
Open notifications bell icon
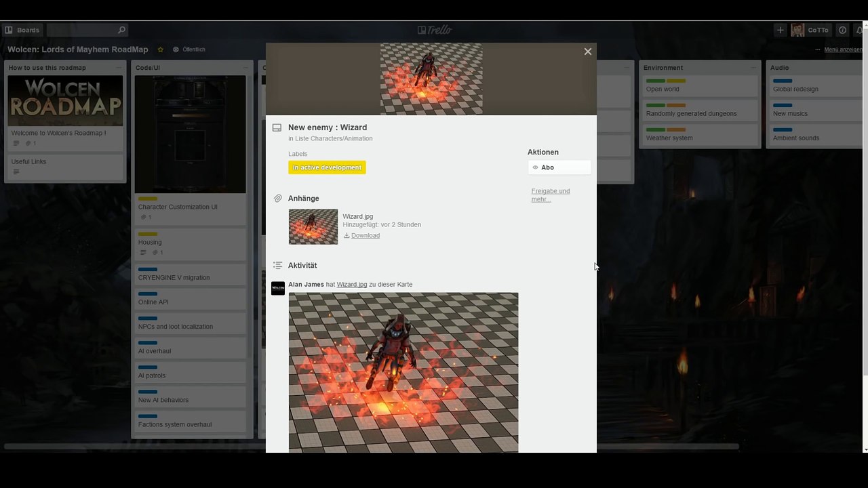click(859, 30)
